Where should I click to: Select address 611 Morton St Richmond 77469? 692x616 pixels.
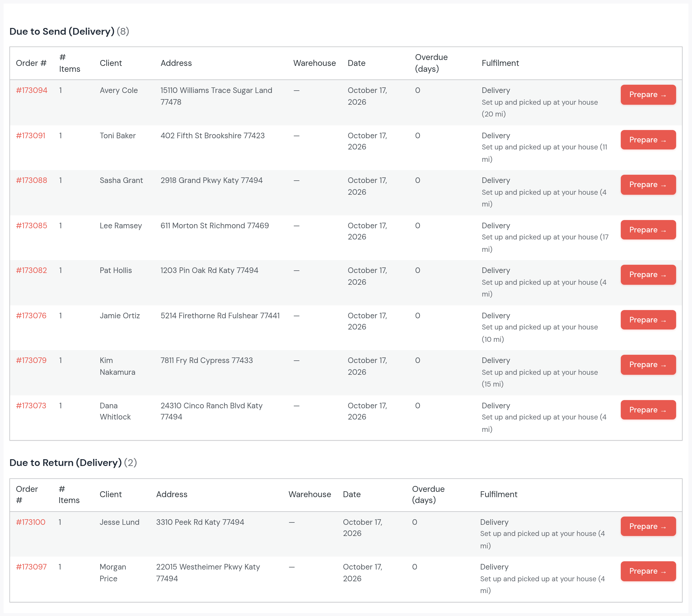[215, 226]
